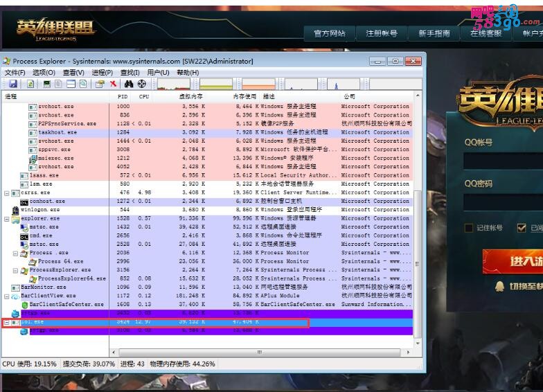Viewport: 543px width, 392px height.
Task: Click the conhost.exe console icon
Action: (x=24, y=202)
